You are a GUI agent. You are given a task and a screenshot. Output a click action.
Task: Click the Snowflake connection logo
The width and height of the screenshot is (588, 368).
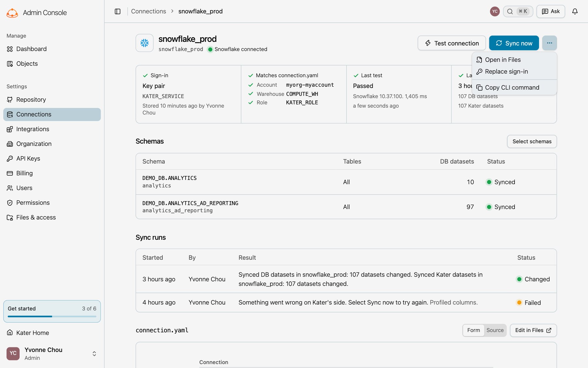(144, 43)
